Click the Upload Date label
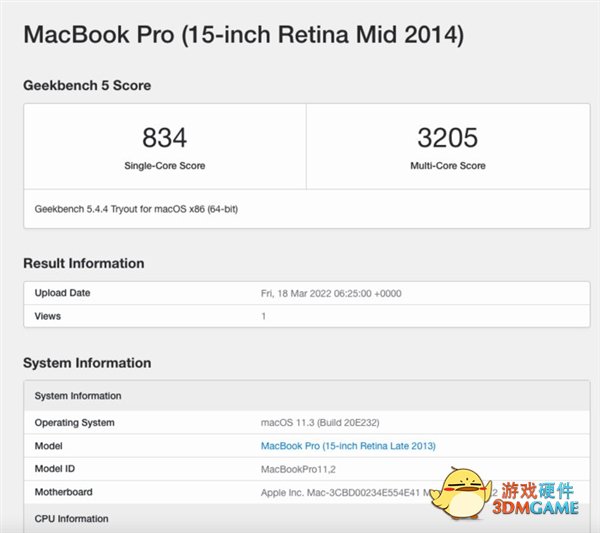 (62, 293)
